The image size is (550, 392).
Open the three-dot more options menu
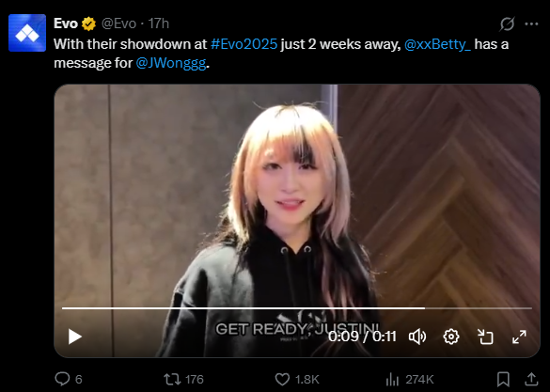(531, 24)
